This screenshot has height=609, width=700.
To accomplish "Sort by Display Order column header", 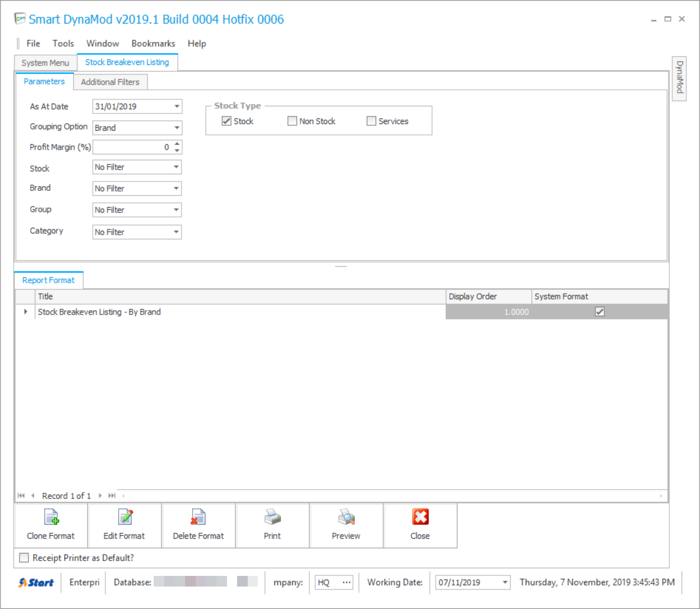I will coord(488,296).
